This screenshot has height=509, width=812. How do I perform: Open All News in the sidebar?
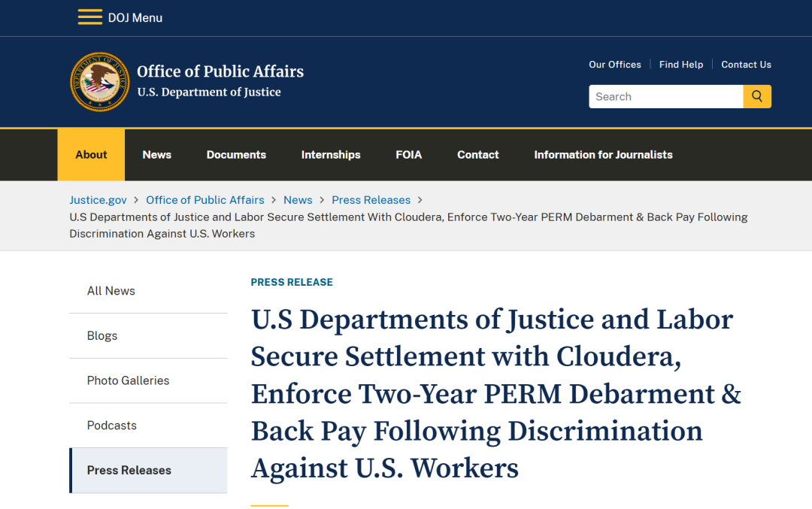coord(148,291)
